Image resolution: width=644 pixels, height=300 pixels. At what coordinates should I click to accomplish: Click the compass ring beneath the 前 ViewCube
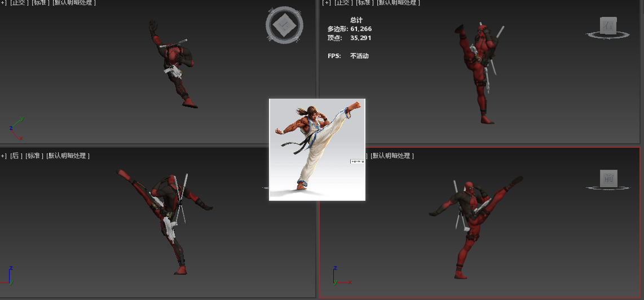[x=608, y=188]
